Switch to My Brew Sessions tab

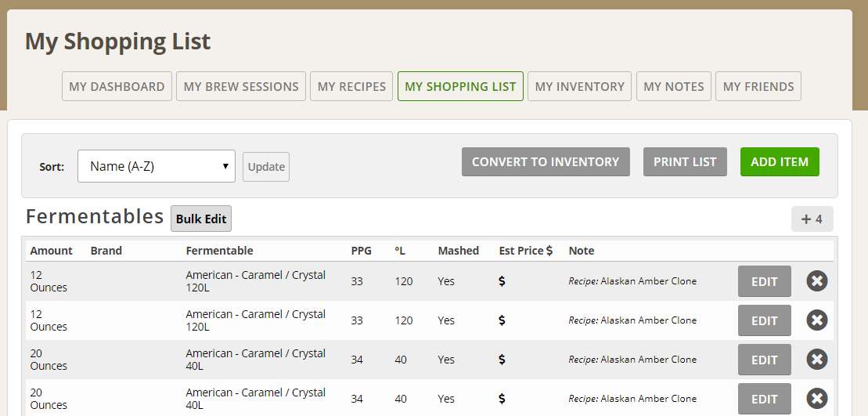[241, 86]
